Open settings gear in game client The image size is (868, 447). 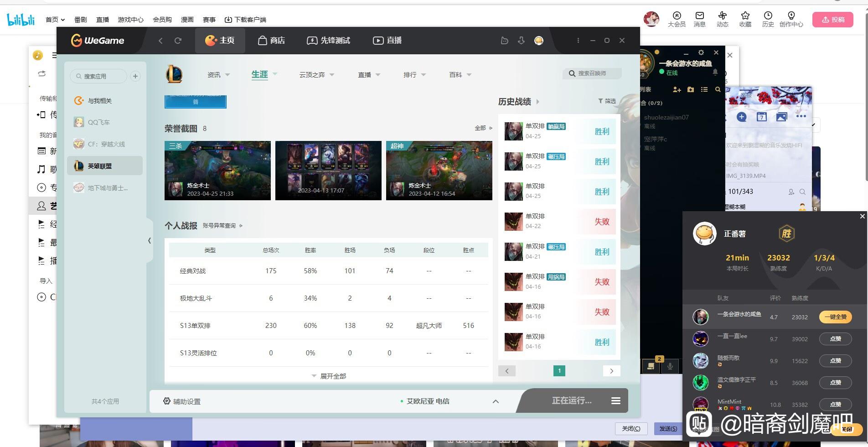tap(701, 53)
